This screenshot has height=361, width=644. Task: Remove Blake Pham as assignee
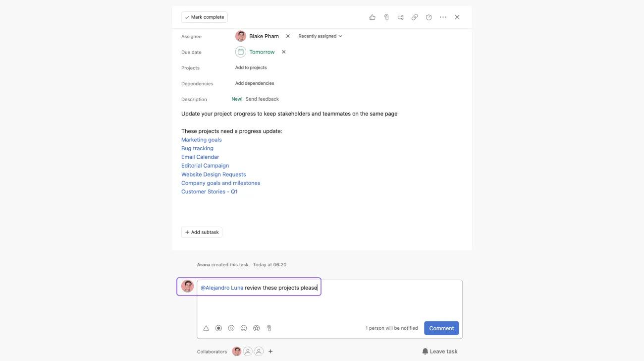pos(287,36)
